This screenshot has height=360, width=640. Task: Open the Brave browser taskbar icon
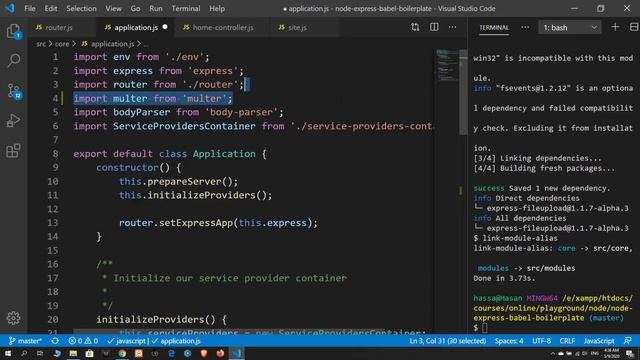pyautogui.click(x=204, y=353)
